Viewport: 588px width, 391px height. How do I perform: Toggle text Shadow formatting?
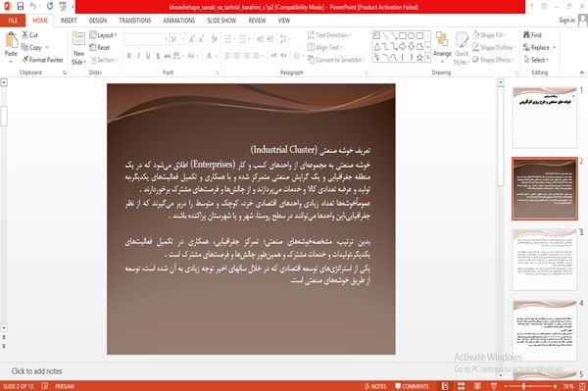[x=158, y=56]
